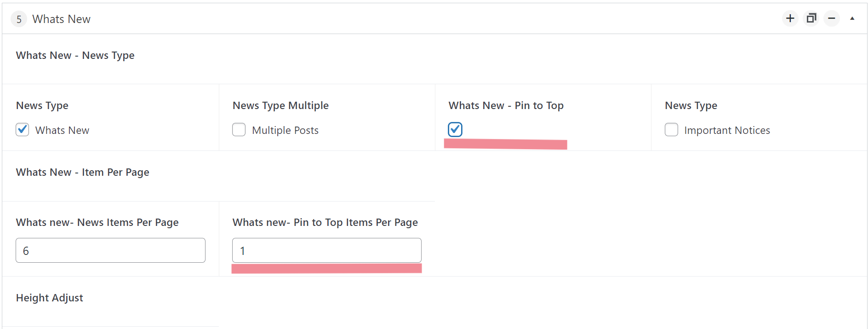868x329 pixels.
Task: Click the Whats New row title
Action: [62, 19]
